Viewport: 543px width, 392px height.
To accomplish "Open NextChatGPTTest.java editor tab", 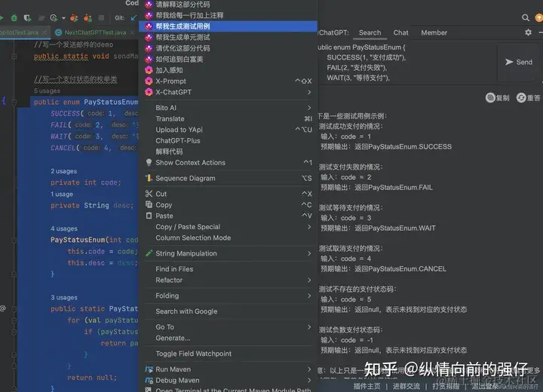I will click(x=95, y=32).
